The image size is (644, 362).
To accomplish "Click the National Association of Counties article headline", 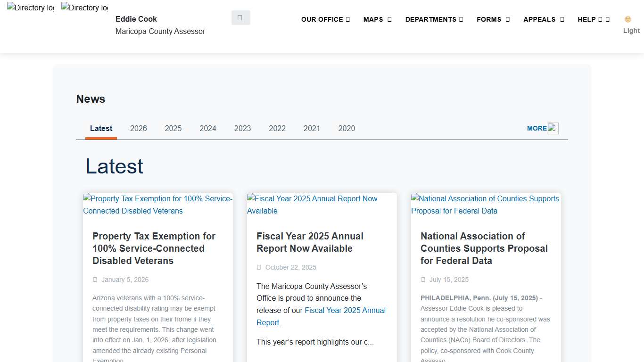I will (484, 248).
